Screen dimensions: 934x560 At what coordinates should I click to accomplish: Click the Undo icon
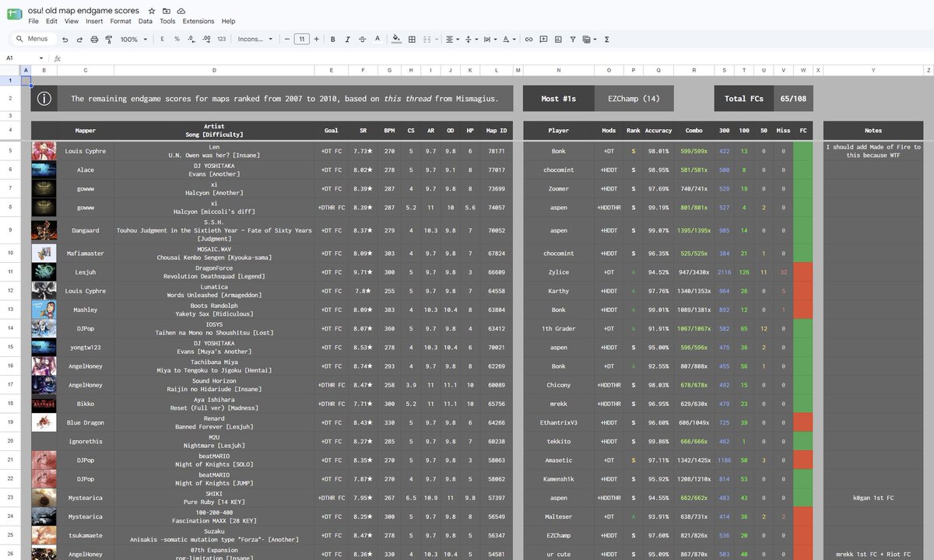65,39
